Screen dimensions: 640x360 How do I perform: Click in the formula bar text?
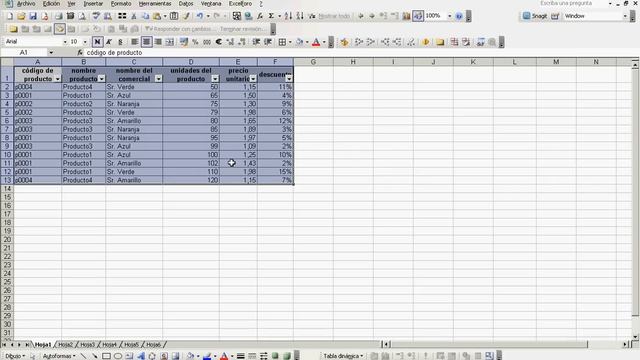(114, 53)
